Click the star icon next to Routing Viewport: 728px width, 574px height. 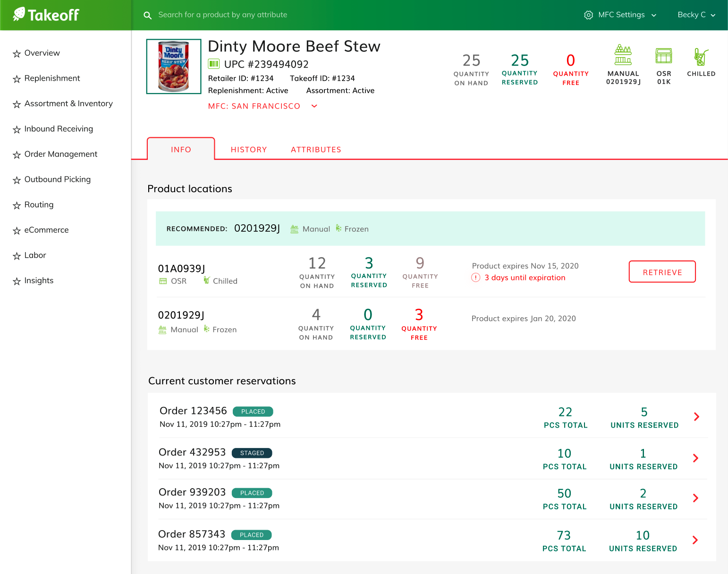(x=17, y=205)
